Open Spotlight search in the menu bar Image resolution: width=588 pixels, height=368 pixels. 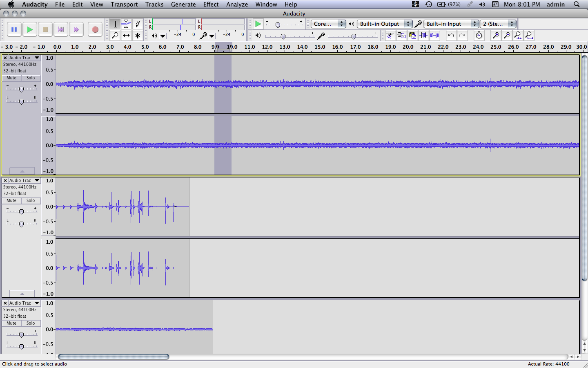point(577,4)
